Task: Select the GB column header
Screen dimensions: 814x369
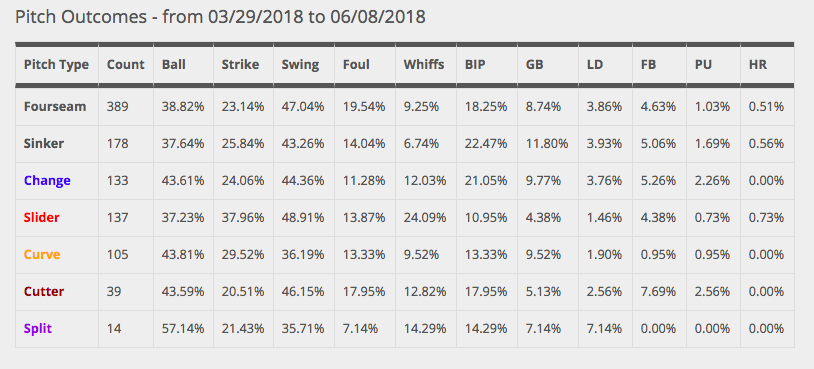Action: (x=534, y=65)
